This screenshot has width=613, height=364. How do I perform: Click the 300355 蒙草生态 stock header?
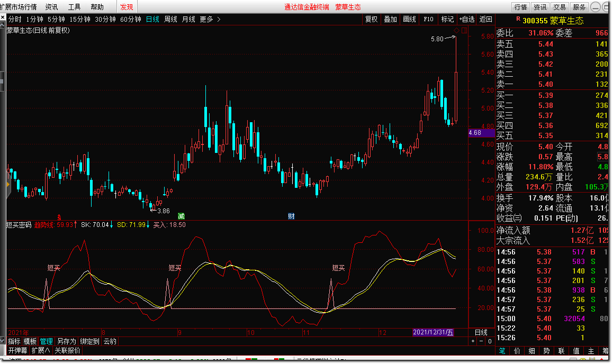553,21
